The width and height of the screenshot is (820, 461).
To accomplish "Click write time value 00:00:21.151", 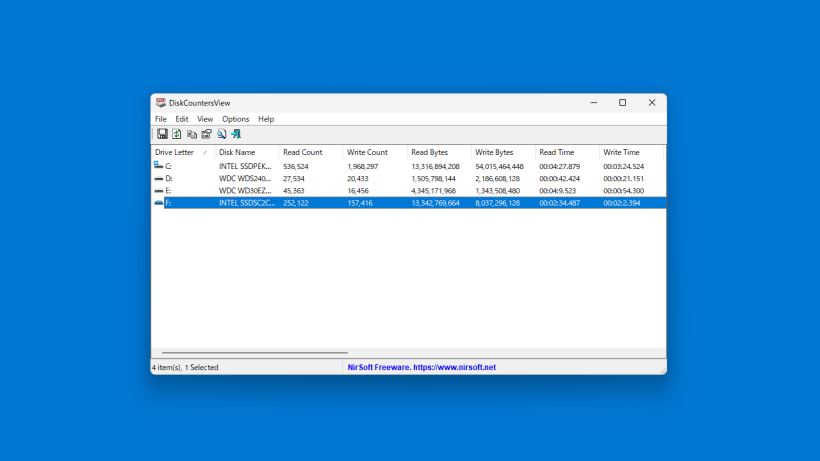I will click(623, 178).
